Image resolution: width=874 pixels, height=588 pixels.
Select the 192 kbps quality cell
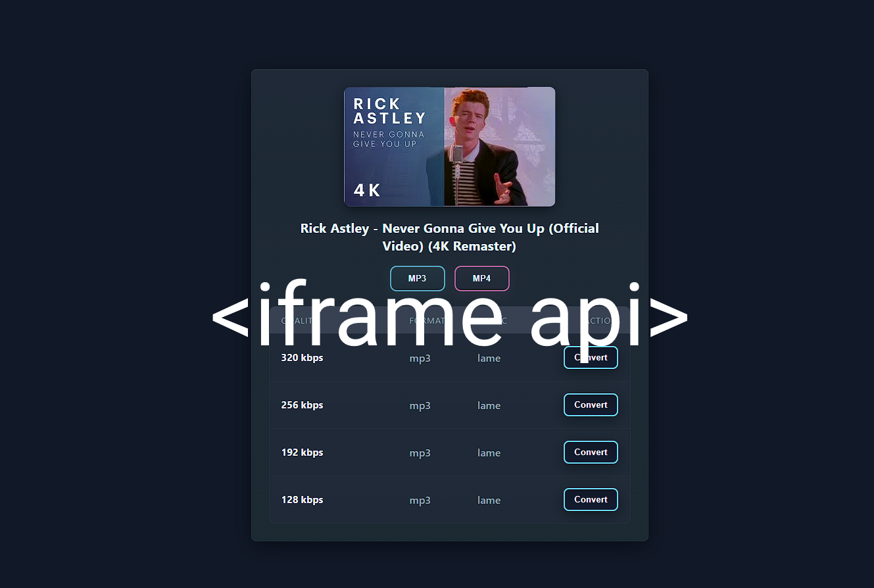point(302,453)
